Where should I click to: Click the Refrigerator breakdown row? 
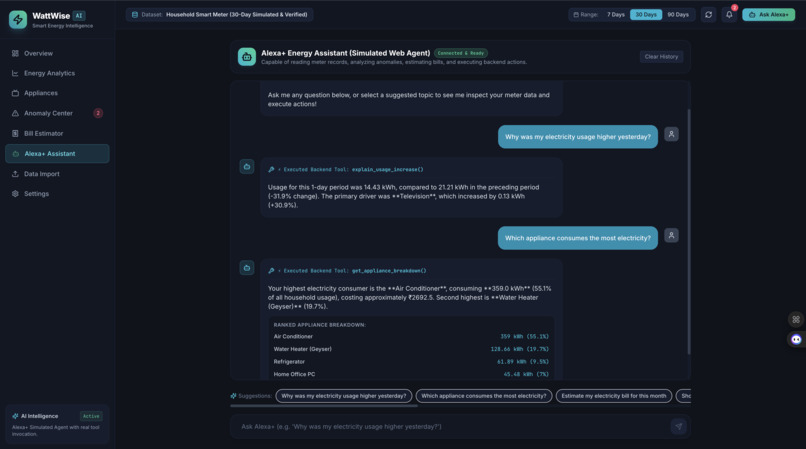(411, 362)
